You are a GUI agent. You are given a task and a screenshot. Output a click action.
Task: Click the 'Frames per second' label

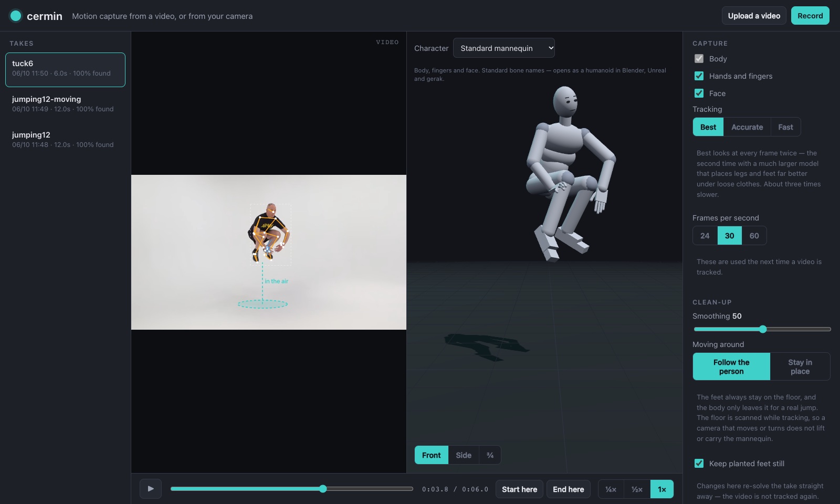726,218
